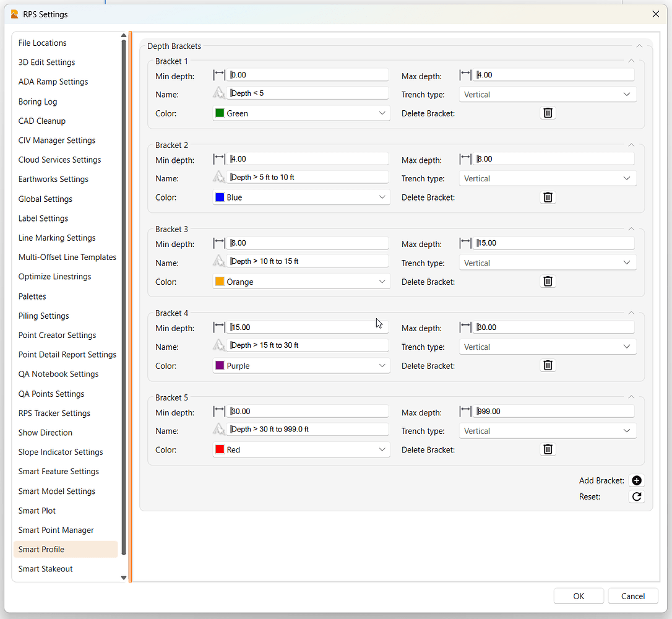The width and height of the screenshot is (672, 619).
Task: Click Bracket 4 Min depth field 15.00
Action: [308, 327]
